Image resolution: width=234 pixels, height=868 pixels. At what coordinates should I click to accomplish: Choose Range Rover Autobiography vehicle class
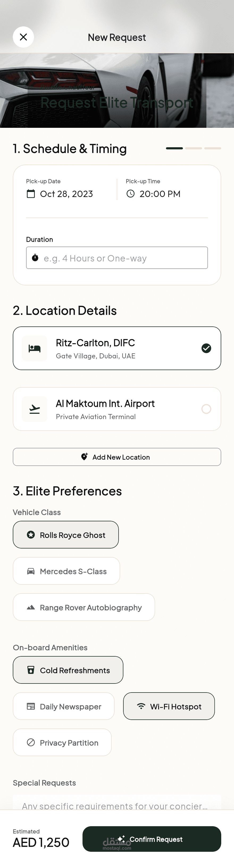click(84, 607)
